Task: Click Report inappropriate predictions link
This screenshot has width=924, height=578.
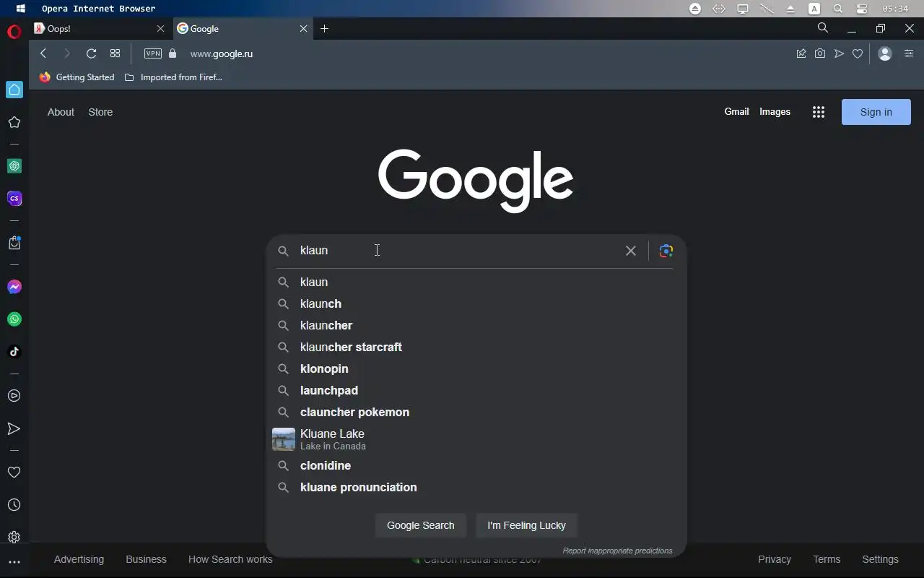Action: [x=617, y=551]
